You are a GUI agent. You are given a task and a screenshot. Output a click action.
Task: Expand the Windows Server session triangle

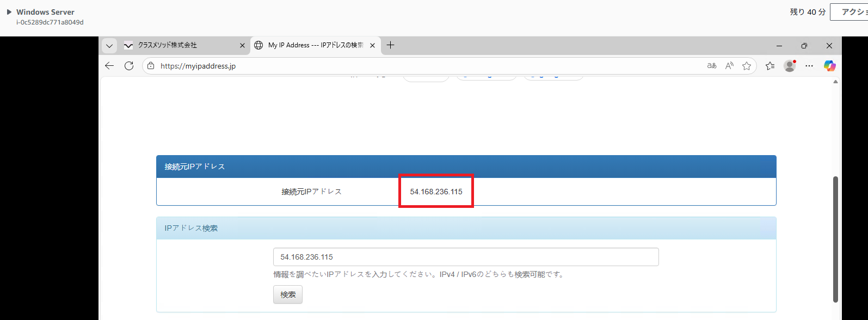pos(9,12)
